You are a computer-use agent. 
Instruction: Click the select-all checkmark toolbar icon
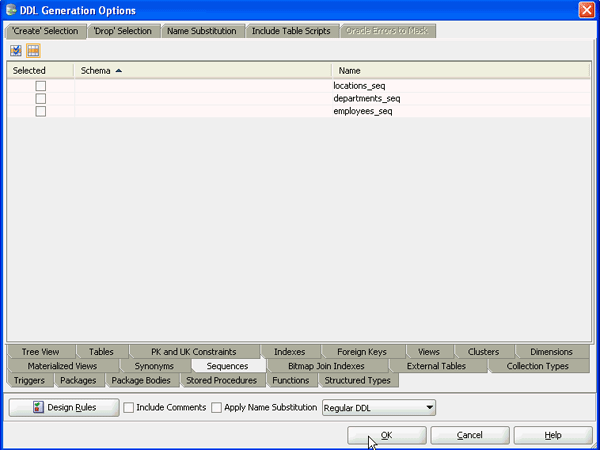[16, 51]
